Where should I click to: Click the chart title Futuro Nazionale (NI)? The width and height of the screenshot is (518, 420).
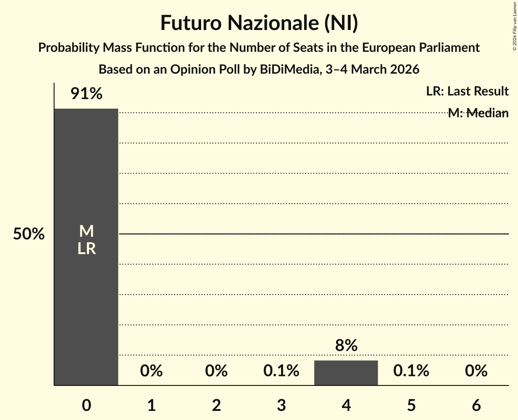[259, 24]
